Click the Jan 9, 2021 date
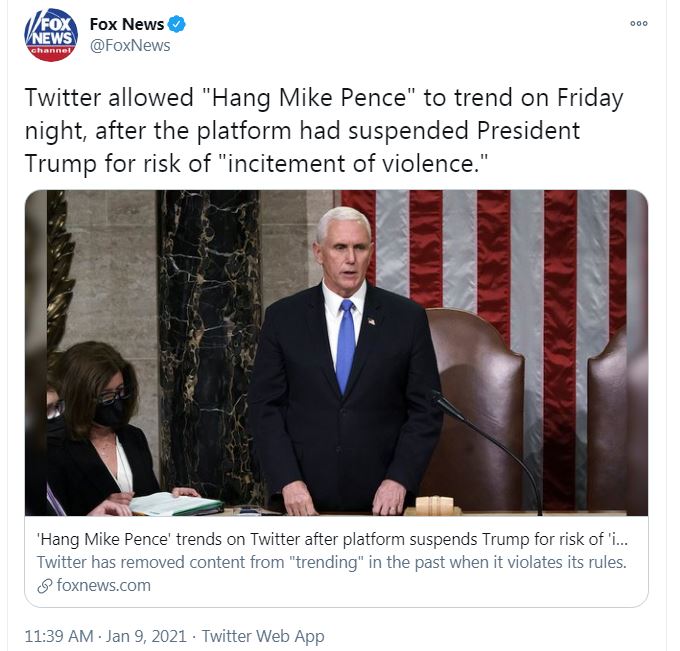 [146, 636]
